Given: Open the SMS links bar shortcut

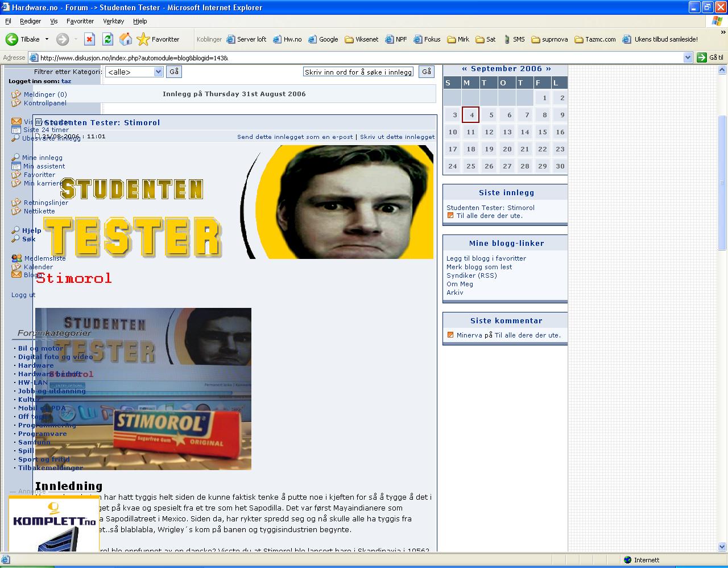Looking at the screenshot, I should pos(513,39).
